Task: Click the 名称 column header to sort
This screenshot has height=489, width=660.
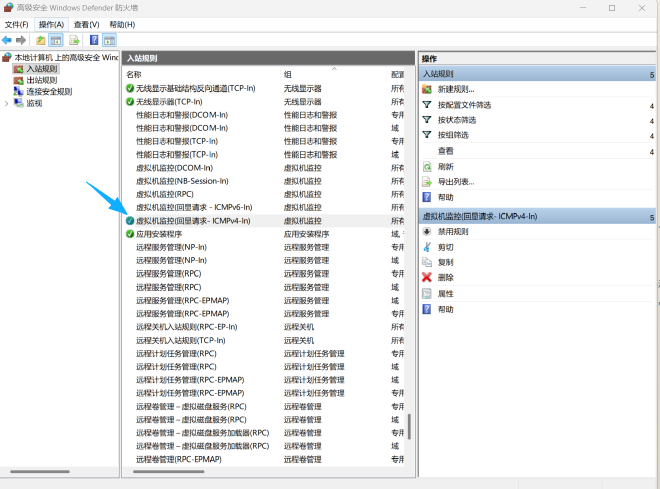Action: 134,74
